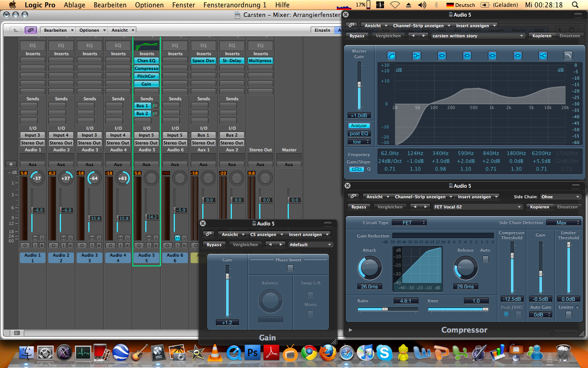Click Bypass in the Compressor window
This screenshot has width=588, height=368.
tap(359, 207)
